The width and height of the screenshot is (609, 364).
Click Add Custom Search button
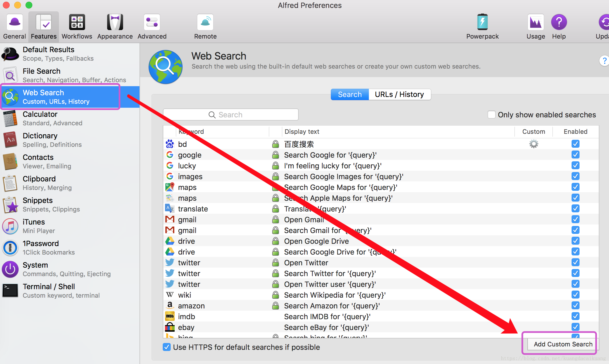click(x=563, y=344)
